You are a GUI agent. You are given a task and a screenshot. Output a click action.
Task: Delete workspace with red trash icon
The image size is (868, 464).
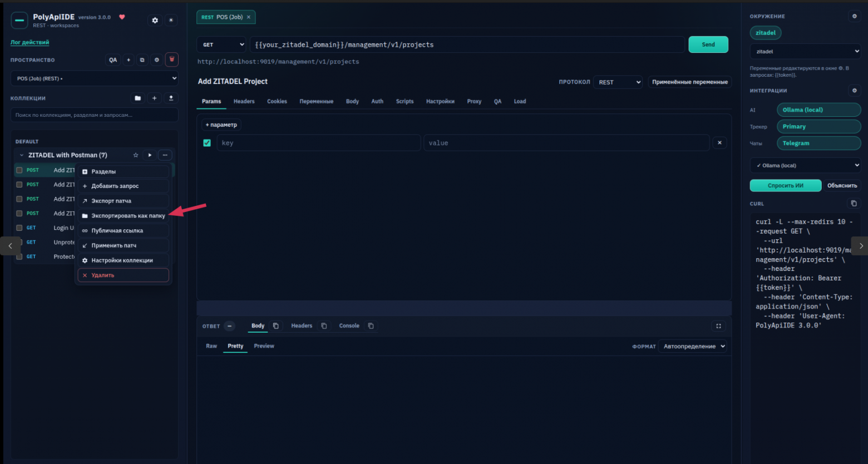[x=172, y=59]
